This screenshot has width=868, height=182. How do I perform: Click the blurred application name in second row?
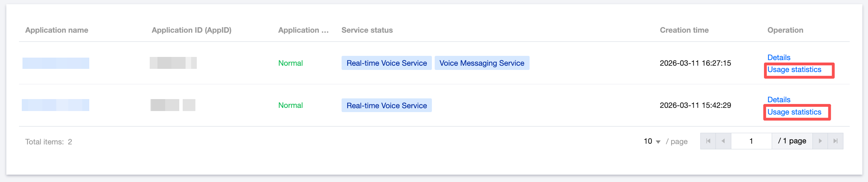click(x=56, y=105)
